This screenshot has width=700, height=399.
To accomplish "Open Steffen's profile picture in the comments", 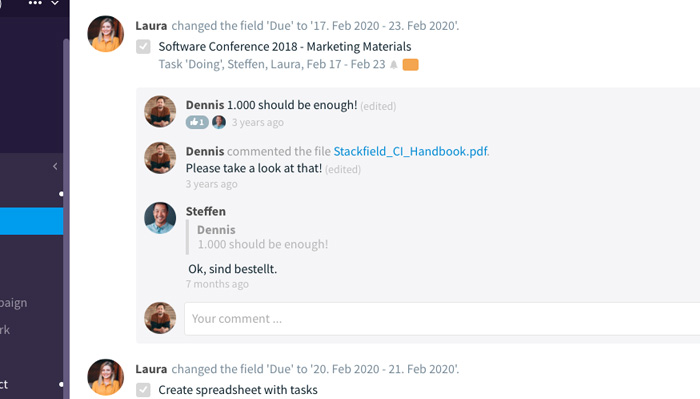I will click(160, 218).
